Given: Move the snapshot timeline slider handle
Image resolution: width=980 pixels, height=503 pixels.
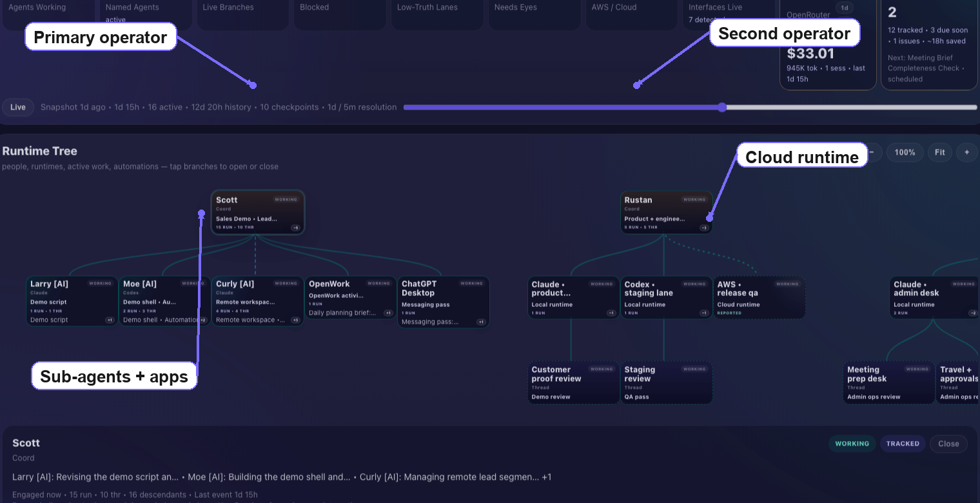Looking at the screenshot, I should tap(722, 107).
